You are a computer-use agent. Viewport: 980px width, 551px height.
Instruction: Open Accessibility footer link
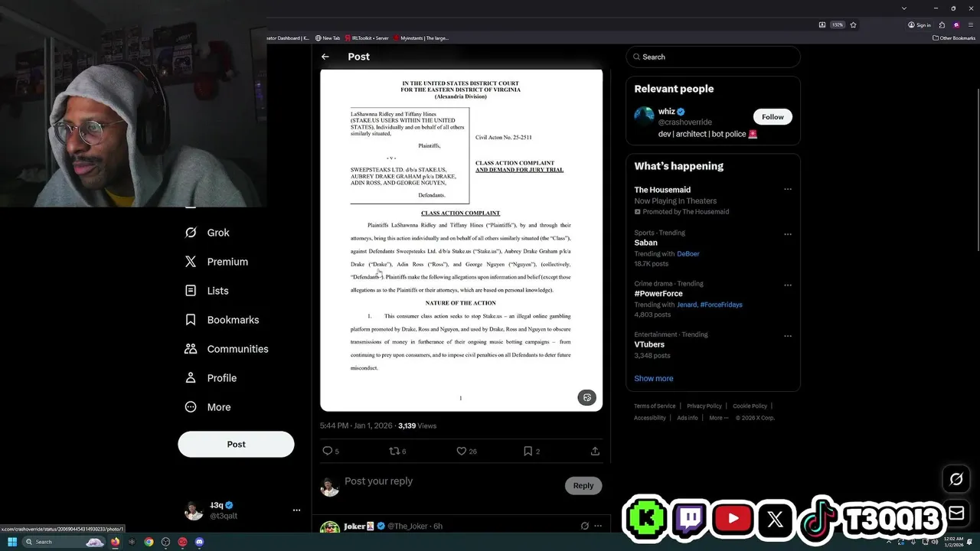point(650,418)
